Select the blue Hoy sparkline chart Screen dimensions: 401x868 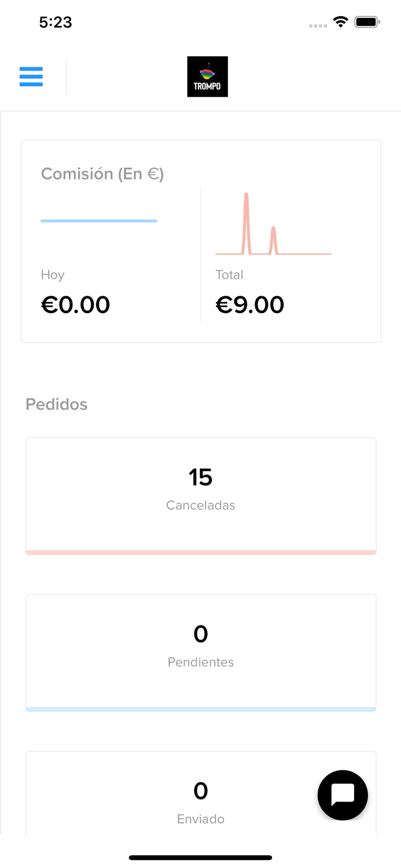click(x=99, y=220)
